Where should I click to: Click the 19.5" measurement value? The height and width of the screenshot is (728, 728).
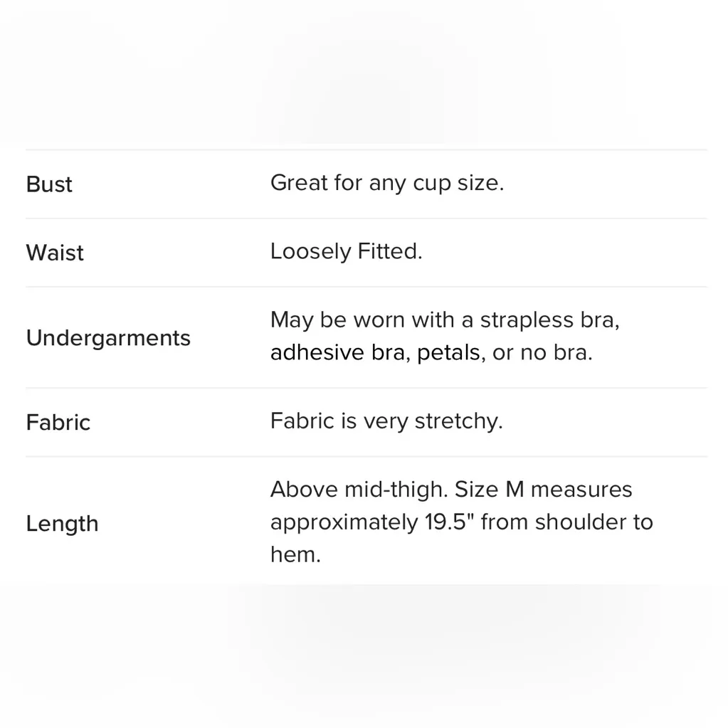pyautogui.click(x=455, y=522)
